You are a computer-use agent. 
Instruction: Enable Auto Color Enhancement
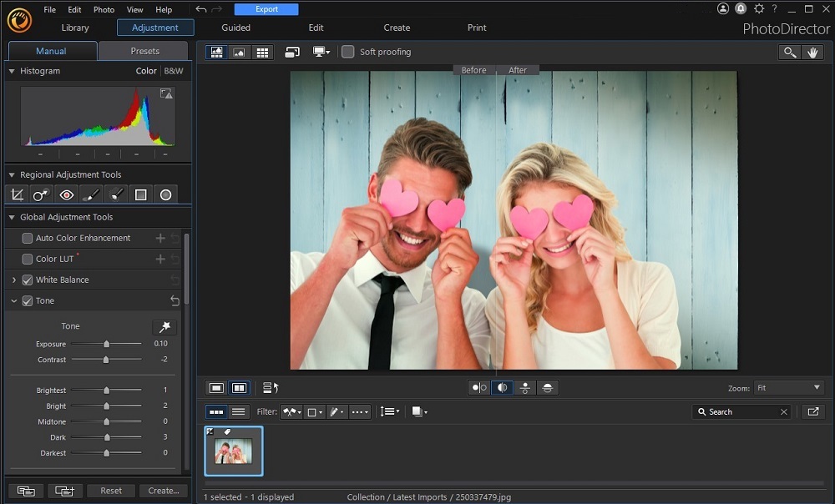tap(26, 238)
